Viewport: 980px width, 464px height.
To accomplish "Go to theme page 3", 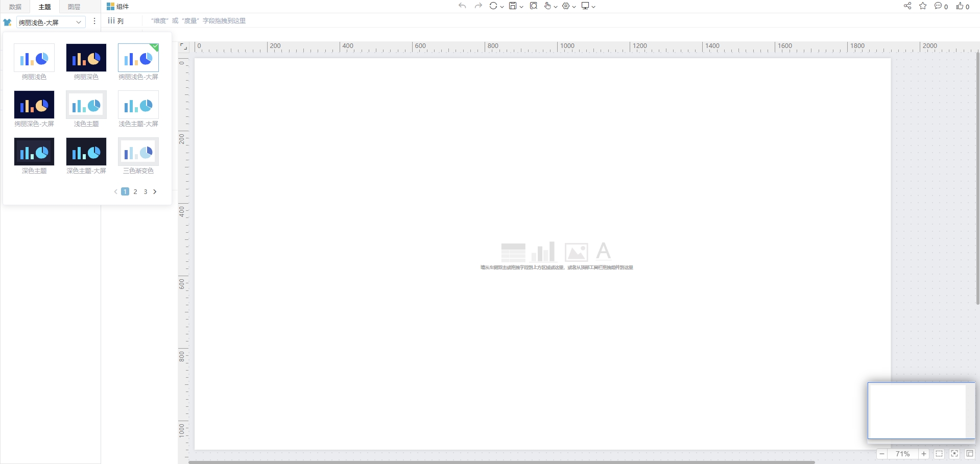I will [x=146, y=192].
